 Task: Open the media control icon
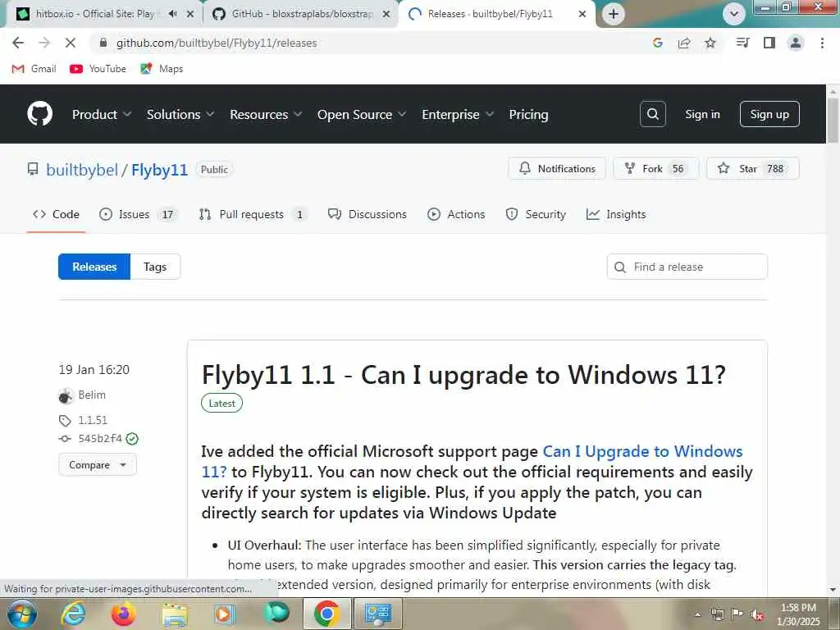(742, 43)
